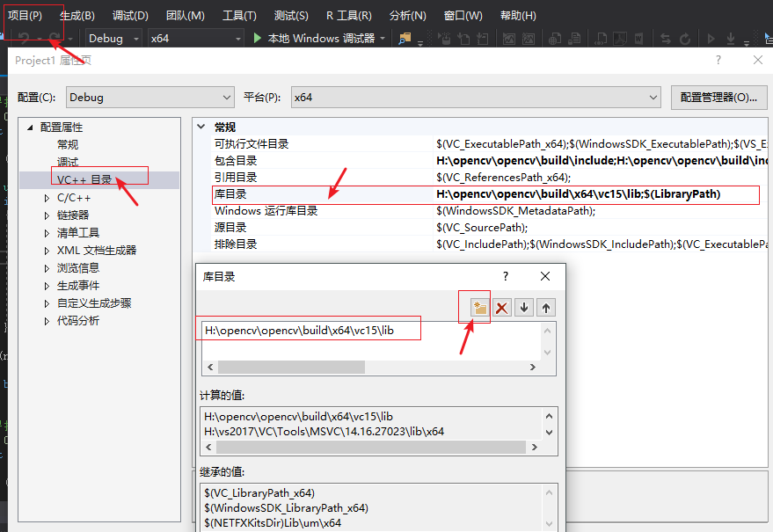The height and width of the screenshot is (532, 773).
Task: Select the 排除目录 property row
Action: (x=490, y=244)
